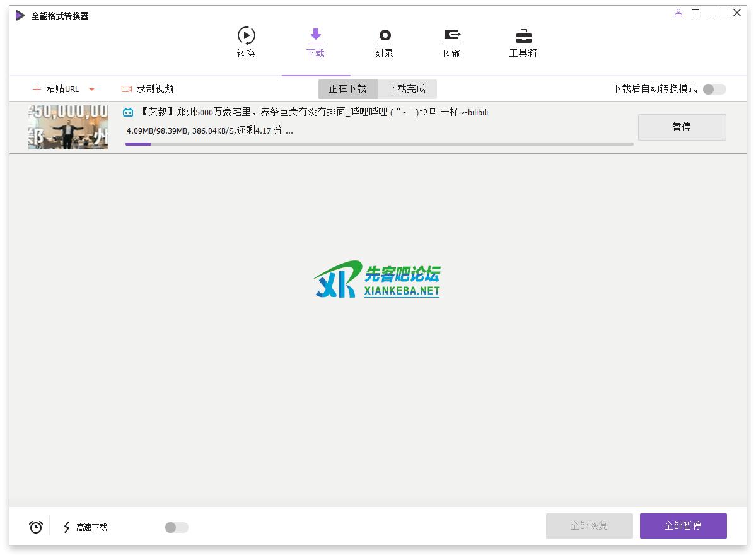Open the hamburger menu in title bar
Image resolution: width=756 pixels, height=560 pixels.
[x=695, y=13]
